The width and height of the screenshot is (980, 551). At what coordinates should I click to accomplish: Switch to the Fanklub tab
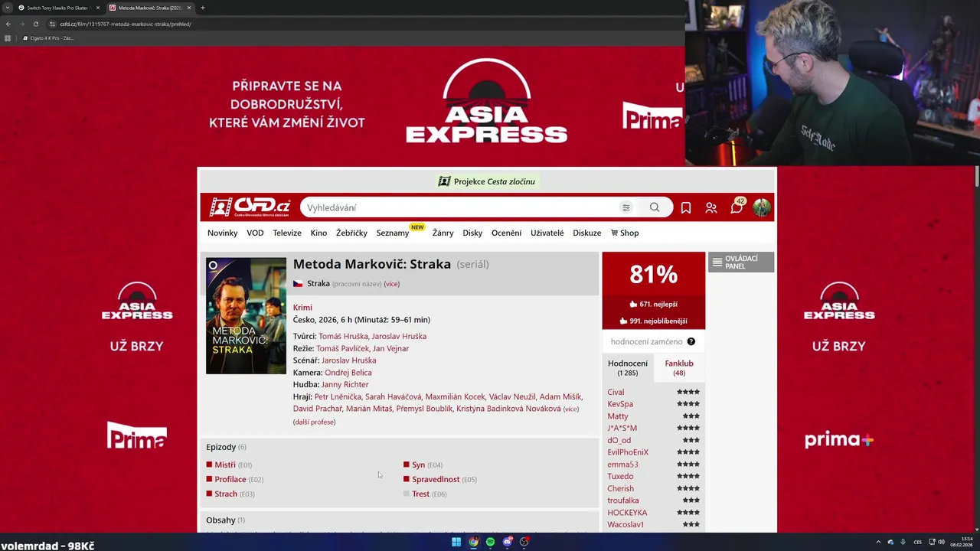point(679,368)
